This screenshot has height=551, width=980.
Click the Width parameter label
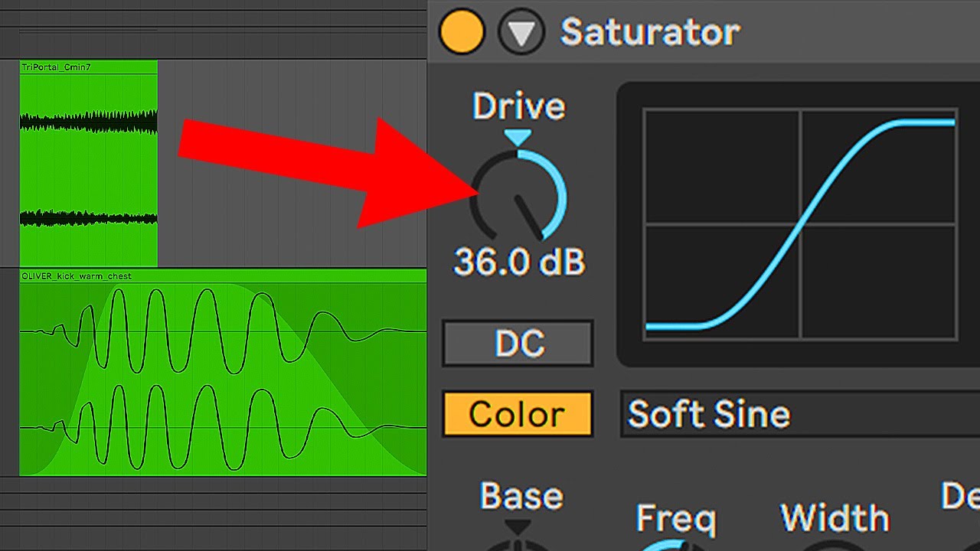[x=835, y=519]
